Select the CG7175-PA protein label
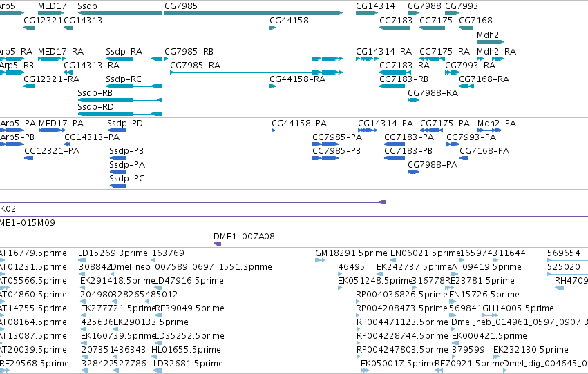This screenshot has width=588, height=374. click(445, 123)
